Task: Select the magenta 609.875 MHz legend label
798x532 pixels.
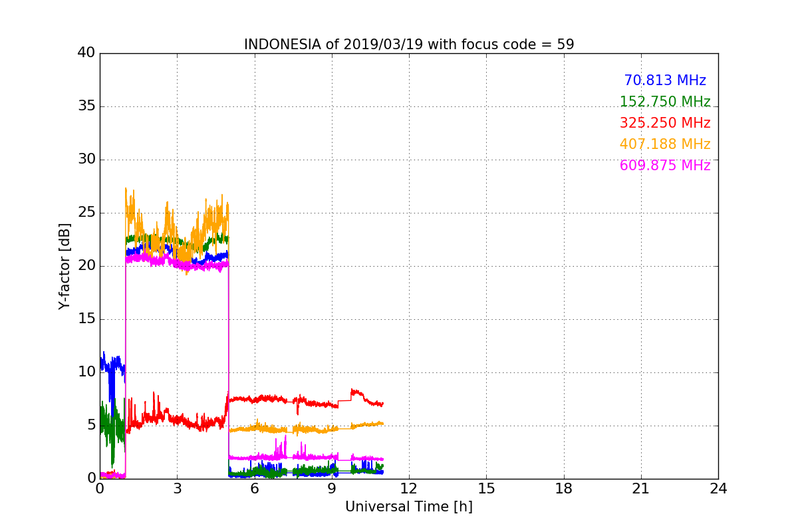Action: 665,166
